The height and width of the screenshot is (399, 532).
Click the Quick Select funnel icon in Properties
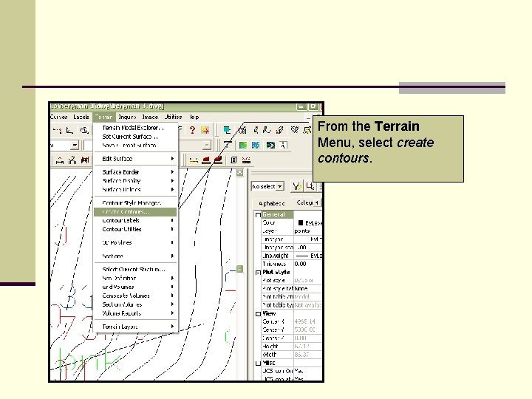(297, 186)
